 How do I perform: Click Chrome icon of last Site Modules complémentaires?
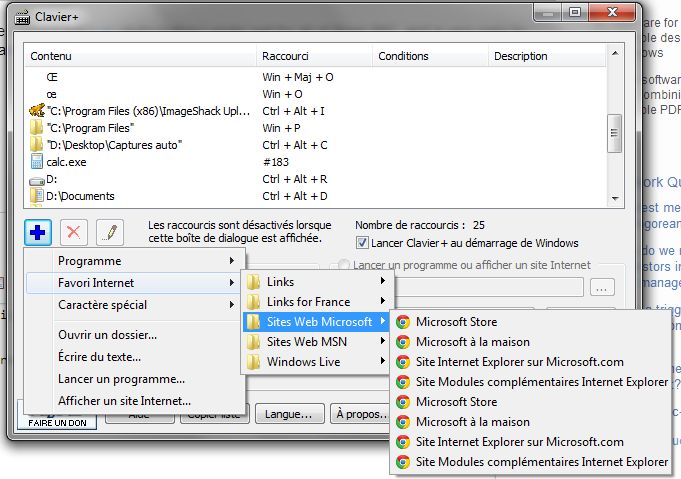[x=403, y=462]
